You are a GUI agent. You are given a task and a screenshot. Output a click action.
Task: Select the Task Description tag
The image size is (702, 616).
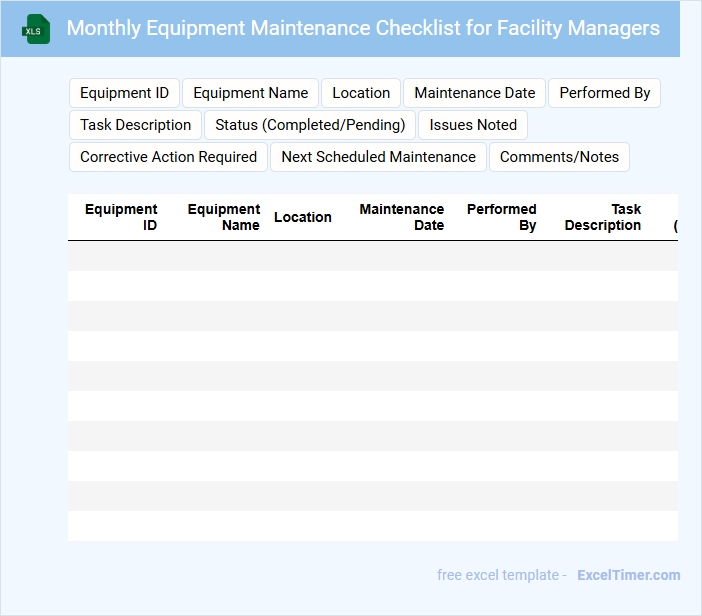135,125
